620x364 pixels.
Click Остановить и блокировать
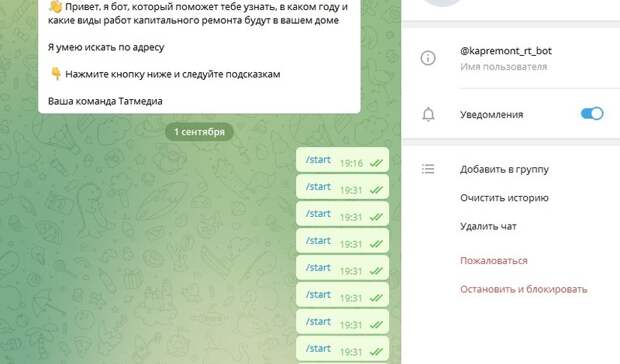tap(524, 289)
